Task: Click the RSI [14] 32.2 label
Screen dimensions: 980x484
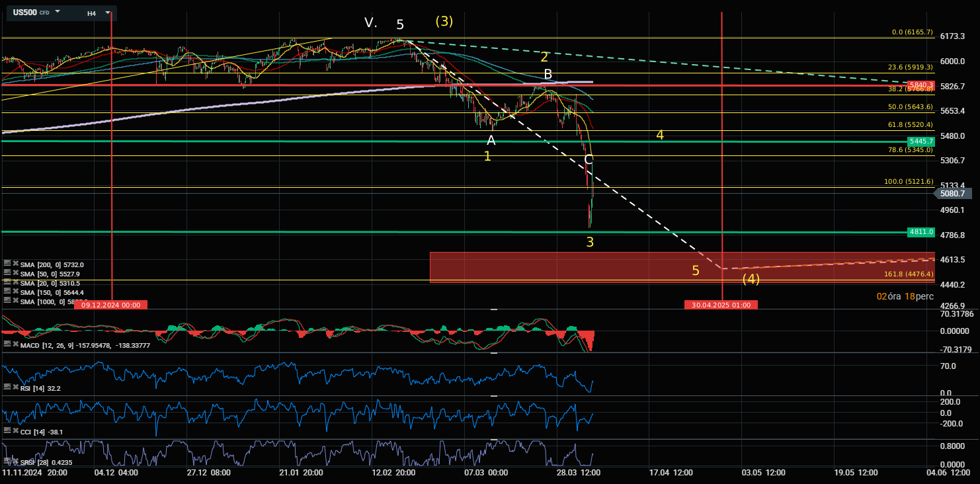Action: click(40, 389)
